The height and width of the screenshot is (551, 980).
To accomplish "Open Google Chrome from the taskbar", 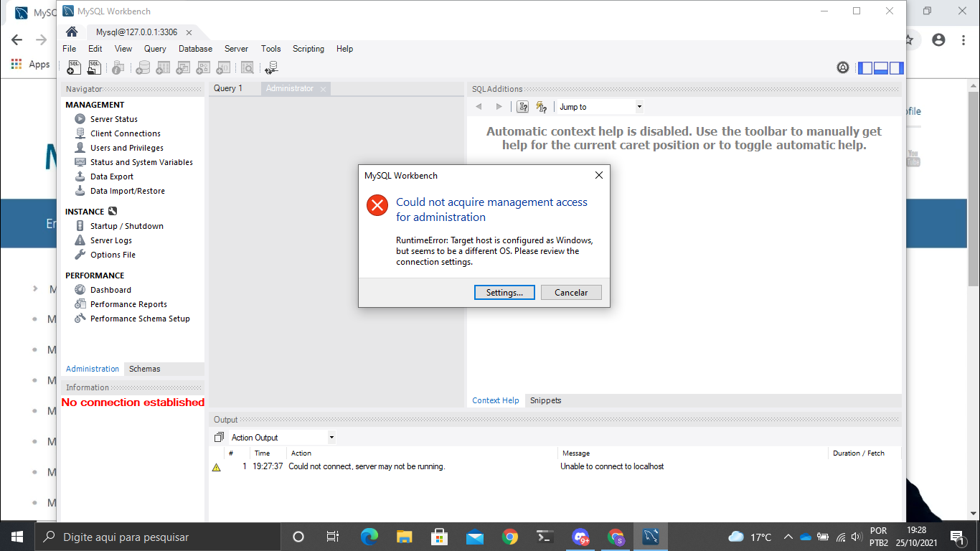I will [x=510, y=537].
